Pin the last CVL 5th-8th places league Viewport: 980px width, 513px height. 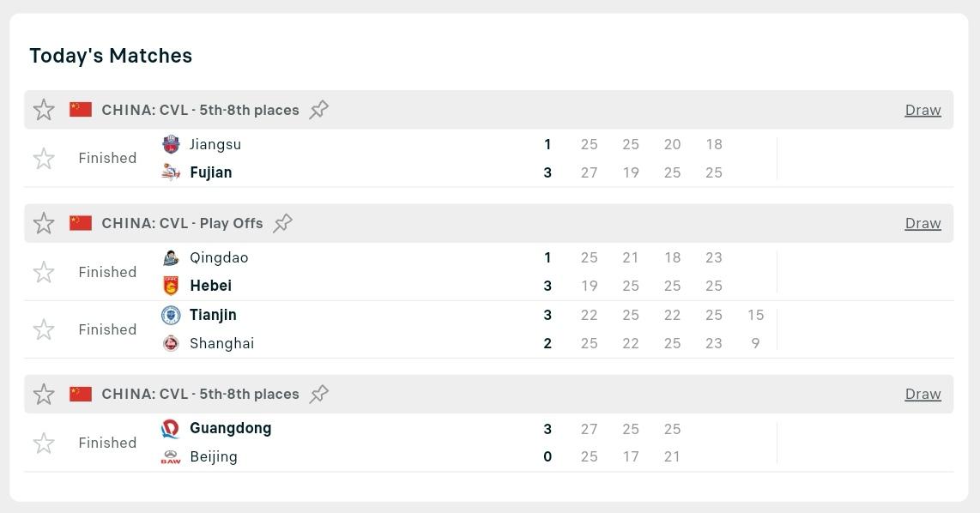pos(318,394)
